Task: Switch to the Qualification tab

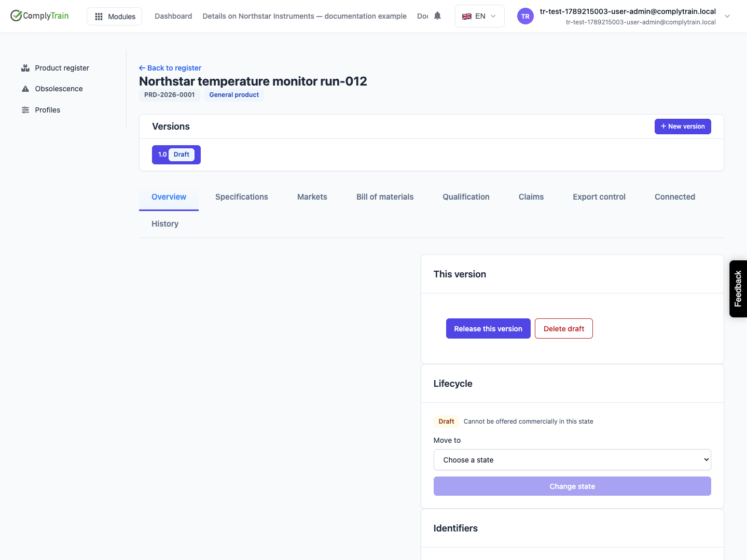Action: tap(466, 197)
